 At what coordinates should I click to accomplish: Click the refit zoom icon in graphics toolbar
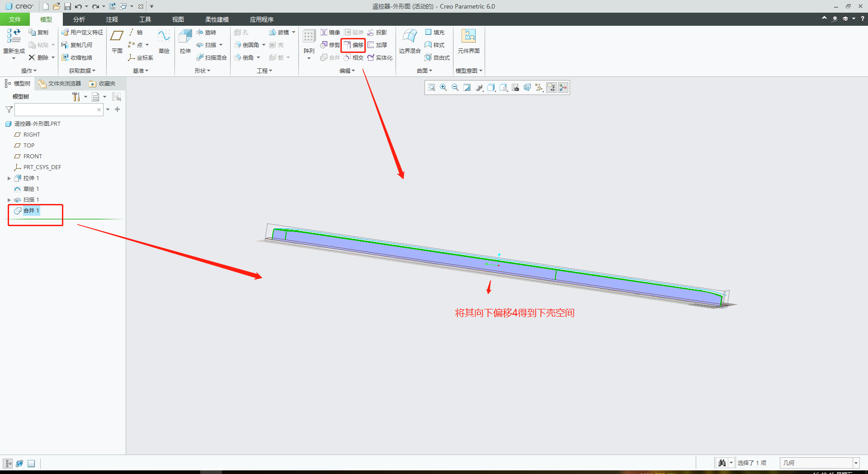(432, 87)
